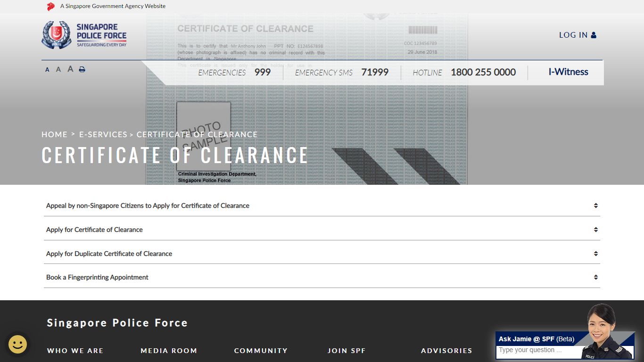The height and width of the screenshot is (362, 644).
Task: Open Book a Fingerprinting Appointment row title
Action: 97,277
